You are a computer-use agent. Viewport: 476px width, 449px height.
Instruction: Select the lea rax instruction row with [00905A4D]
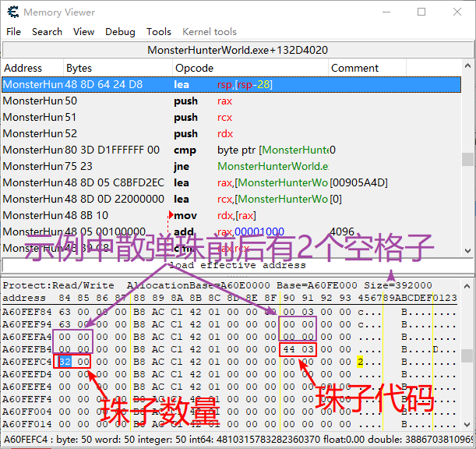coord(231,183)
